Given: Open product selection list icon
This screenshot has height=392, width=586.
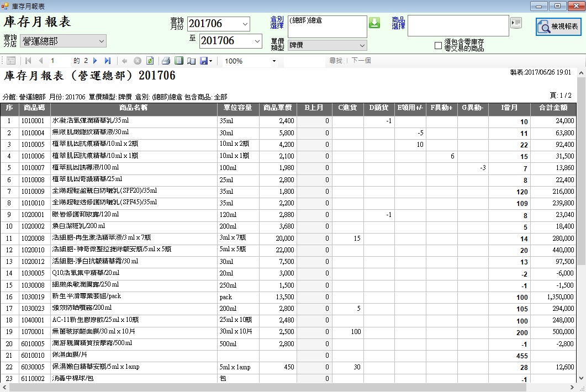Looking at the screenshot, I should point(516,23).
